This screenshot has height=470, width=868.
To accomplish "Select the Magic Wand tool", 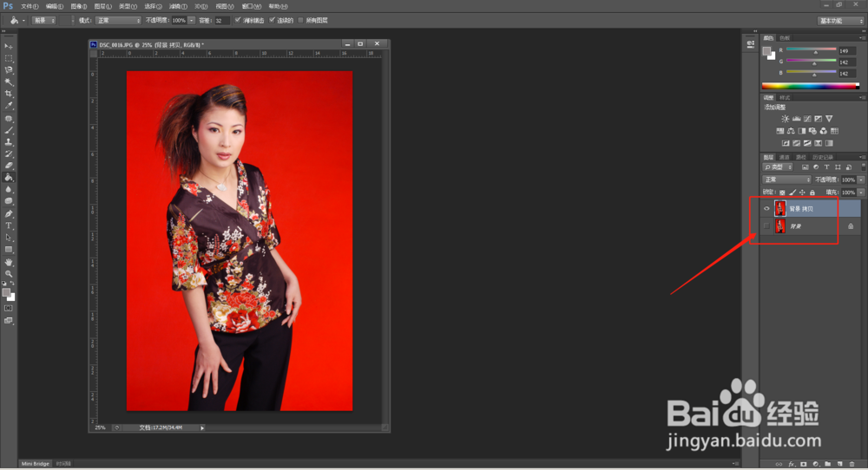I will [9, 82].
